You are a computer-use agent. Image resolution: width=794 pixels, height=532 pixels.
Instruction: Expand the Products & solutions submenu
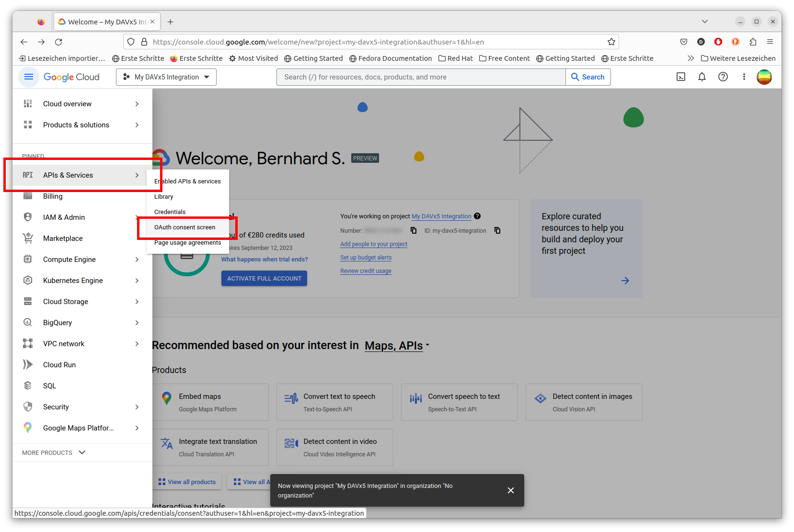pyautogui.click(x=137, y=125)
